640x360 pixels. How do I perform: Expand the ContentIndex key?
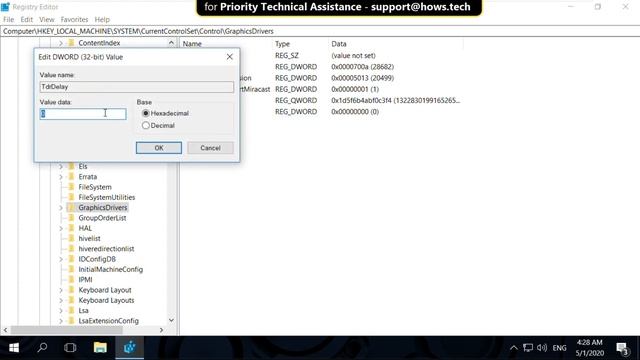coord(61,43)
